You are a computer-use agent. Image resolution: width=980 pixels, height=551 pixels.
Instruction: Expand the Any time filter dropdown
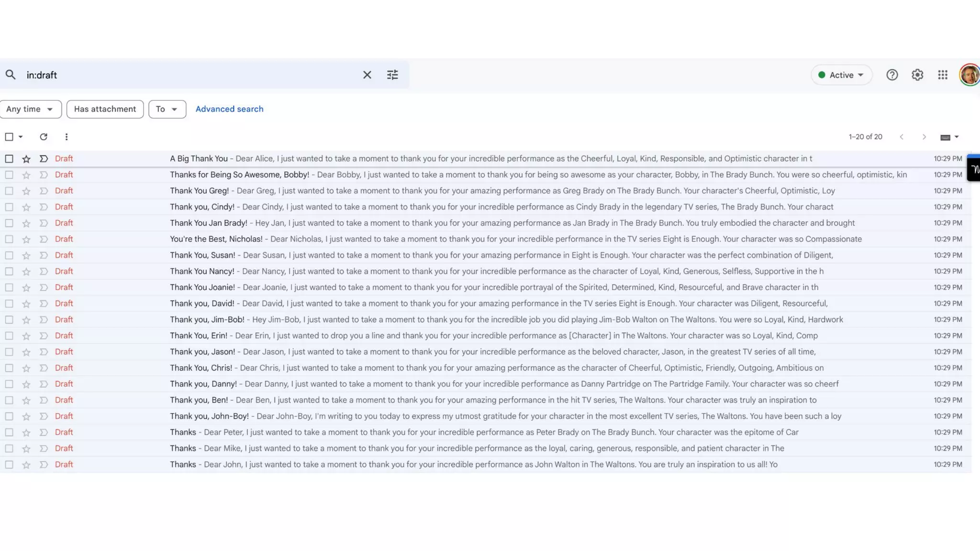(31, 109)
